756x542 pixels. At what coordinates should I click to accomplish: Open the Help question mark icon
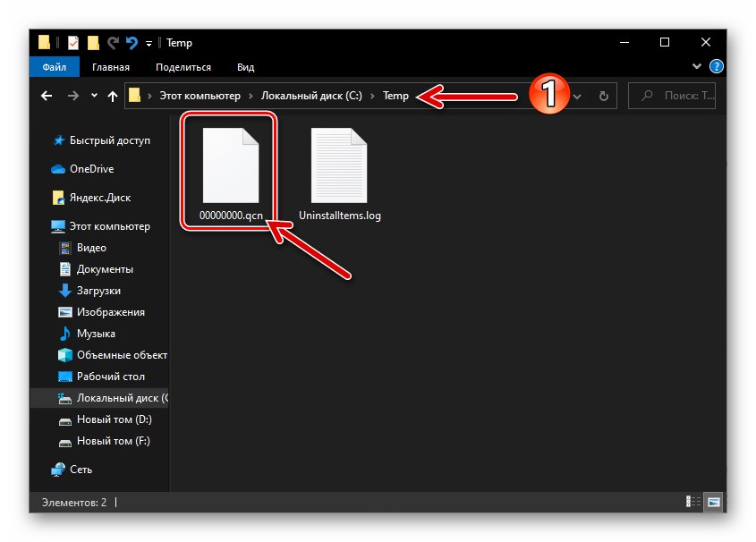(x=716, y=66)
